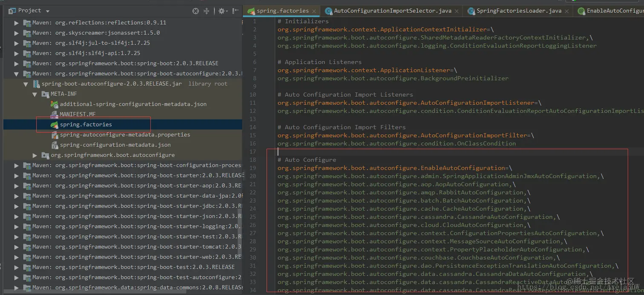Screen dimensions: 644x295
Task: Close the SpringFactoriesLoader.java tab
Action: (567, 11)
